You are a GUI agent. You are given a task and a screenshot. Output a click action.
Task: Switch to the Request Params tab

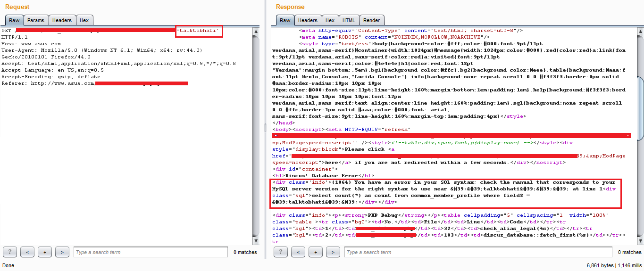coord(36,20)
